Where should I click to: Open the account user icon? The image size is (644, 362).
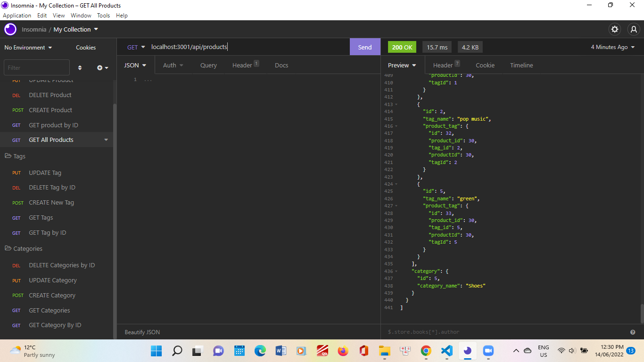634,29
